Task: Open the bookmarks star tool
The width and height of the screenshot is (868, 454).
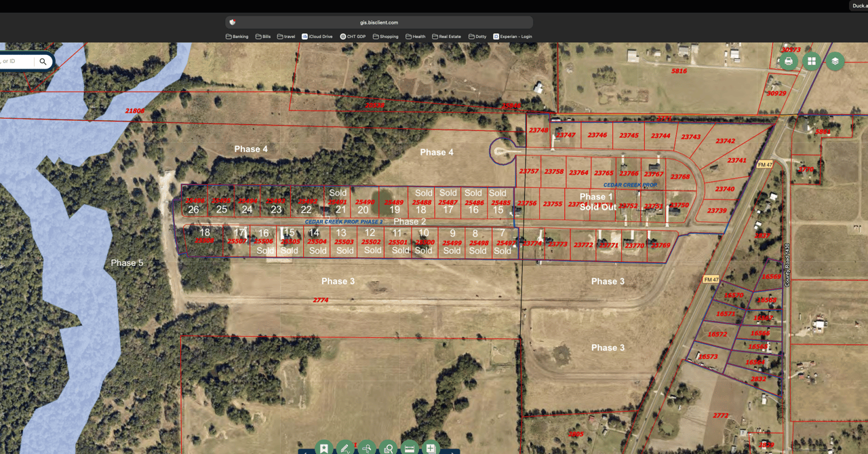Action: click(x=324, y=448)
